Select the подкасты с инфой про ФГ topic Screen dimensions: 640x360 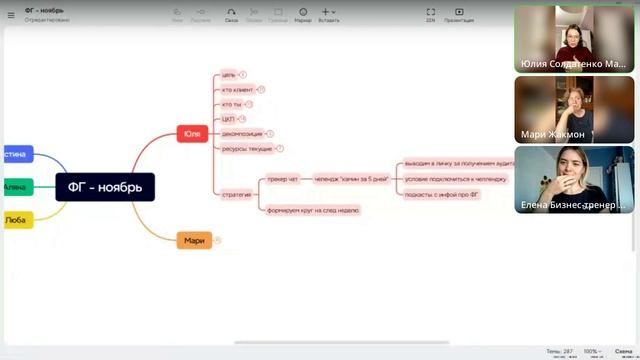tap(442, 195)
